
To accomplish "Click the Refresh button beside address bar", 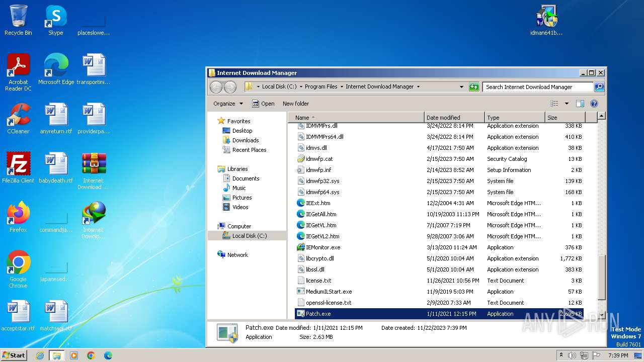I will tap(473, 87).
